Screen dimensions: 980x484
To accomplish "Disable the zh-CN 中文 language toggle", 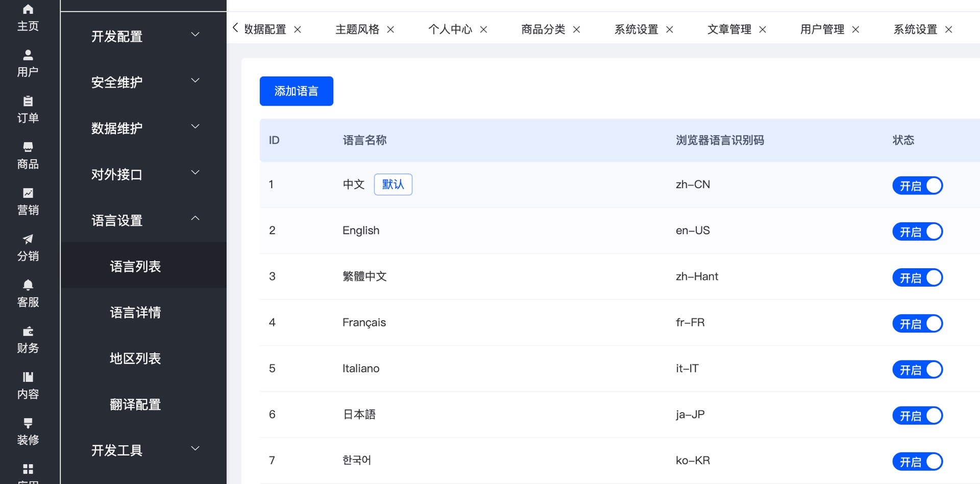I will coord(917,186).
